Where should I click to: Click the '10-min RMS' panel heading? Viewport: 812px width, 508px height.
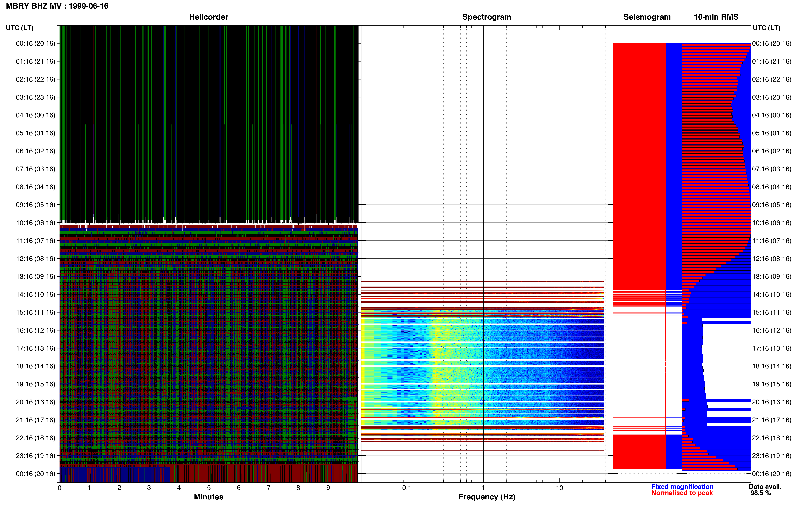pyautogui.click(x=716, y=17)
